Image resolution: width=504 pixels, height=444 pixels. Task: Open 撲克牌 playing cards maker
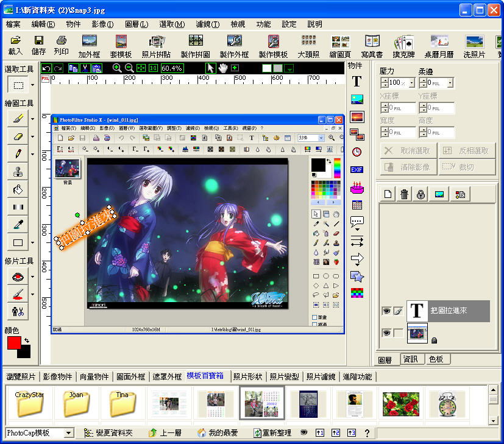coord(403,46)
